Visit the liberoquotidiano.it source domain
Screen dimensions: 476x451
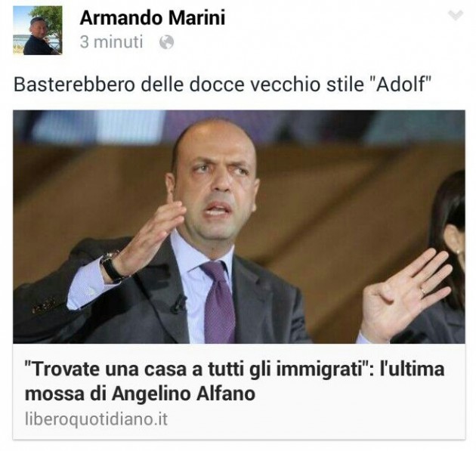pyautogui.click(x=96, y=419)
